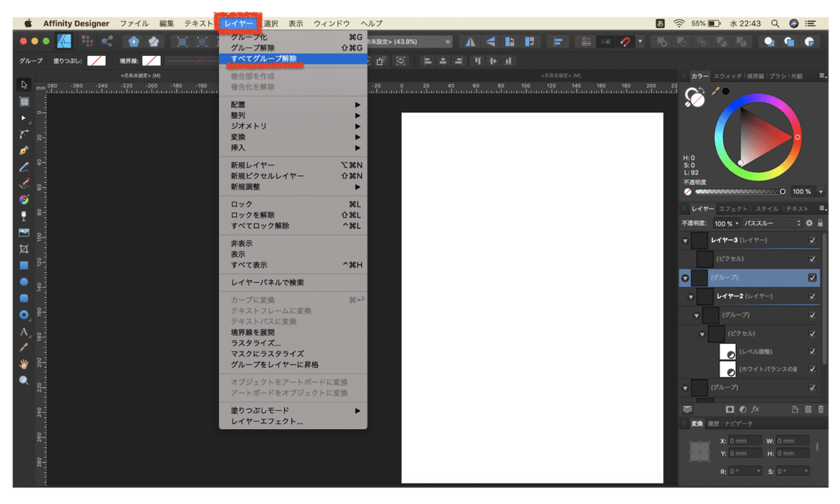Select the Fill tool color wheel
The image size is (840, 504).
tap(24, 199)
